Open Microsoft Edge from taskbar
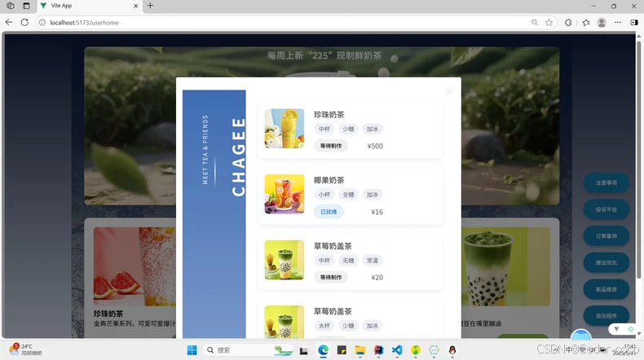 click(x=324, y=350)
